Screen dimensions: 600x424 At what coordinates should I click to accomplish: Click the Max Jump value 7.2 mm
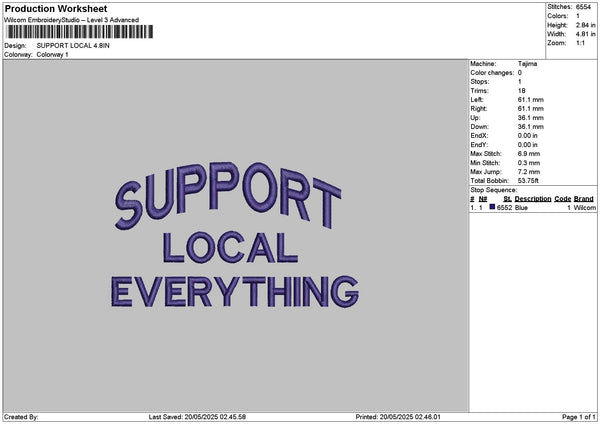pos(528,172)
